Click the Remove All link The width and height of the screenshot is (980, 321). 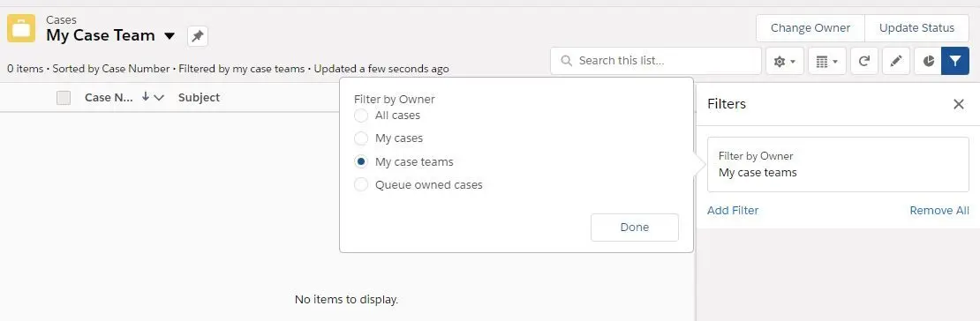(939, 211)
